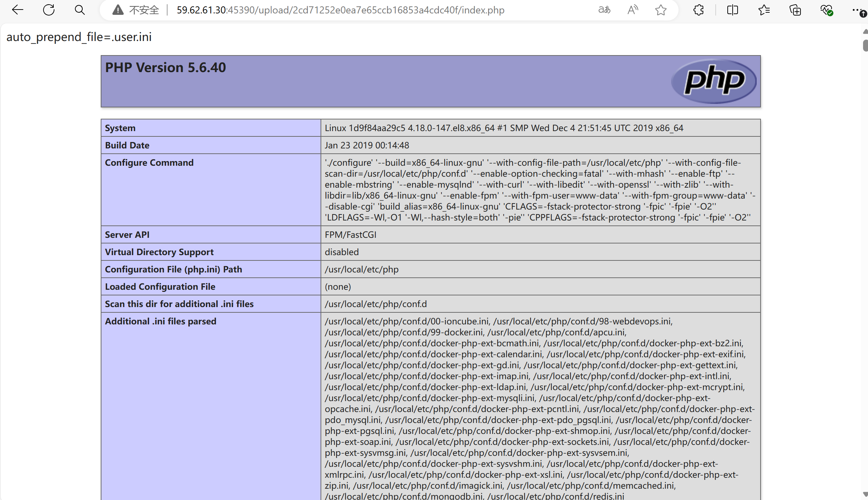Go back using the browser back arrow

point(17,10)
